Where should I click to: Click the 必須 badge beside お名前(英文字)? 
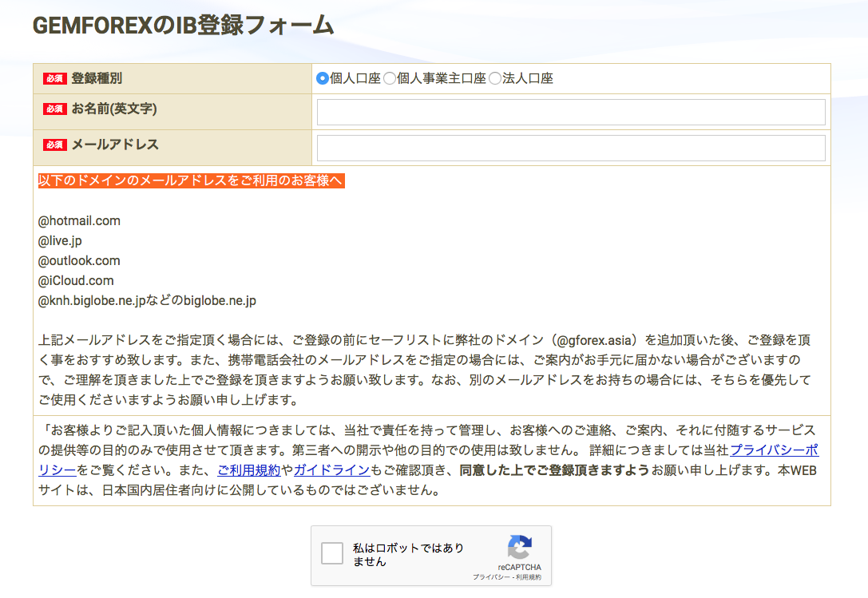coord(55,109)
